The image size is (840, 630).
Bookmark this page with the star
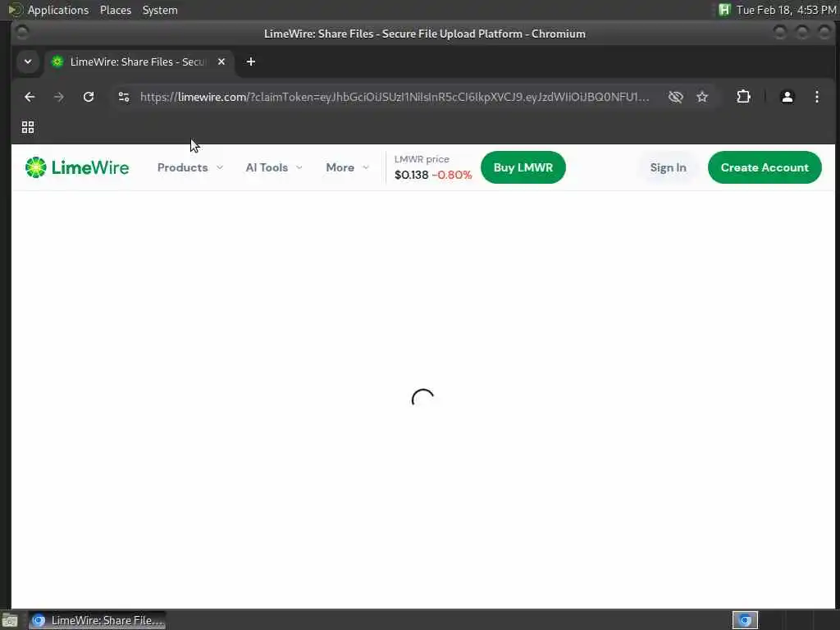point(702,97)
